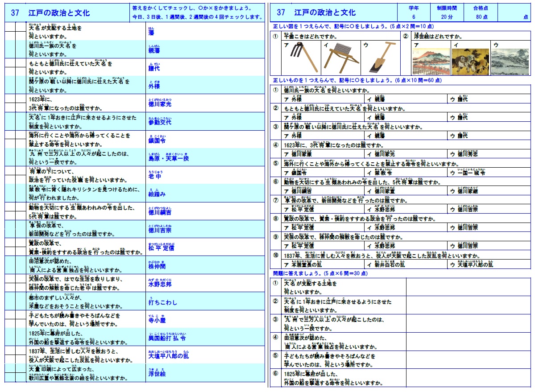Choose golden lion painting イ for the 浮世絵 question
Viewport: 535px width, 392px height.
pyautogui.click(x=470, y=62)
